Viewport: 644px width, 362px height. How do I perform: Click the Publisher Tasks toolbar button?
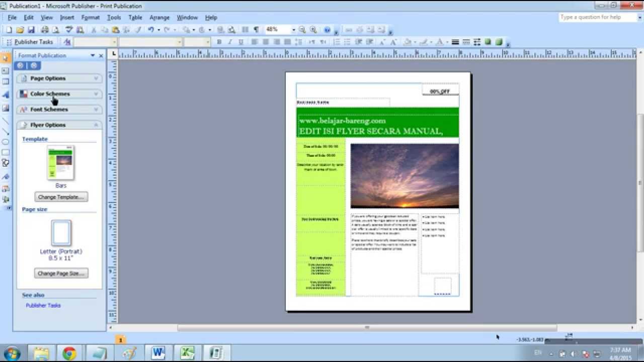(x=30, y=42)
